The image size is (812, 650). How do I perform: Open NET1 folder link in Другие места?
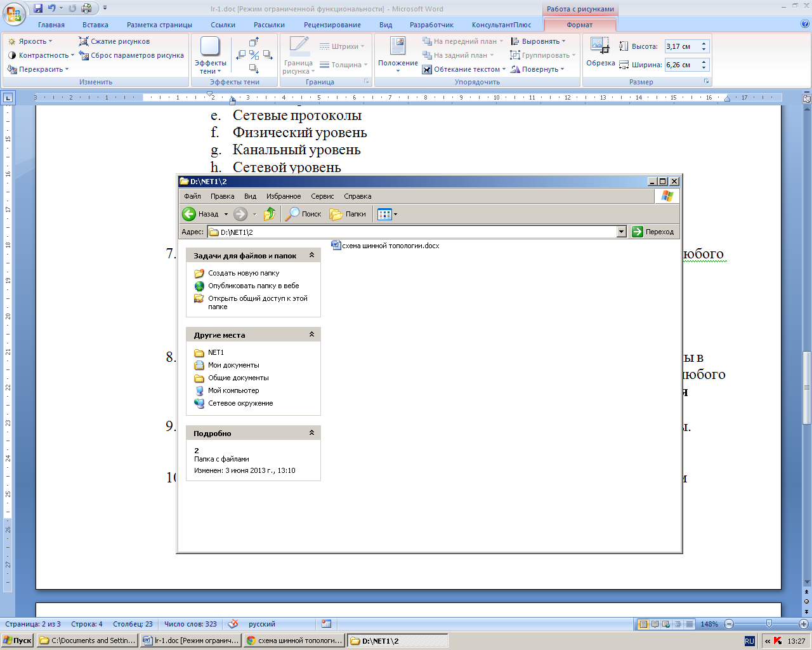pyautogui.click(x=216, y=352)
